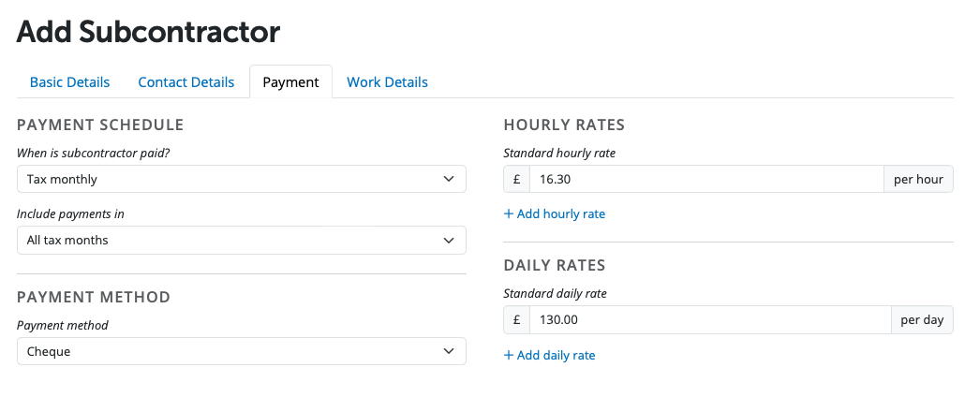Open the All tax months dropdown
This screenshot has width=980, height=397.
coord(241,241)
